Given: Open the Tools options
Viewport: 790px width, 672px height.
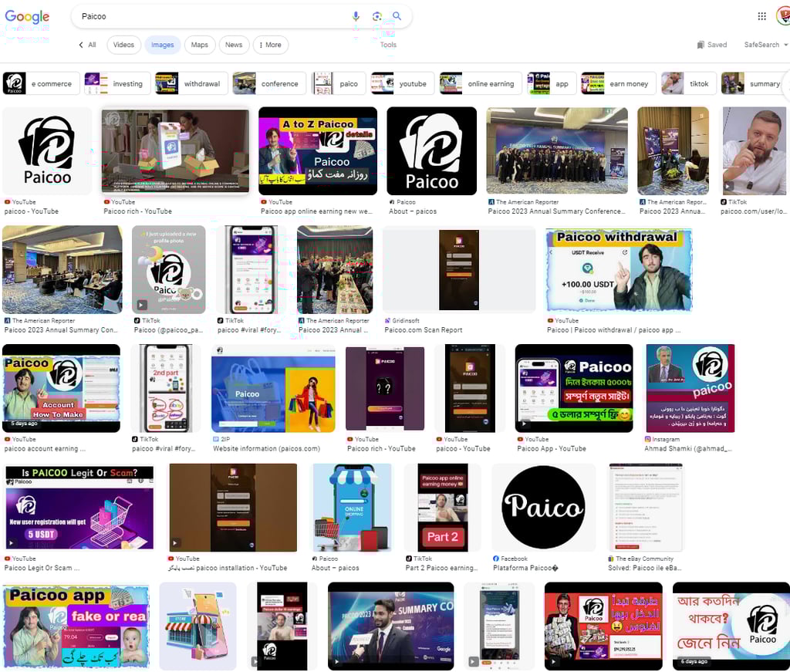Looking at the screenshot, I should tap(388, 45).
